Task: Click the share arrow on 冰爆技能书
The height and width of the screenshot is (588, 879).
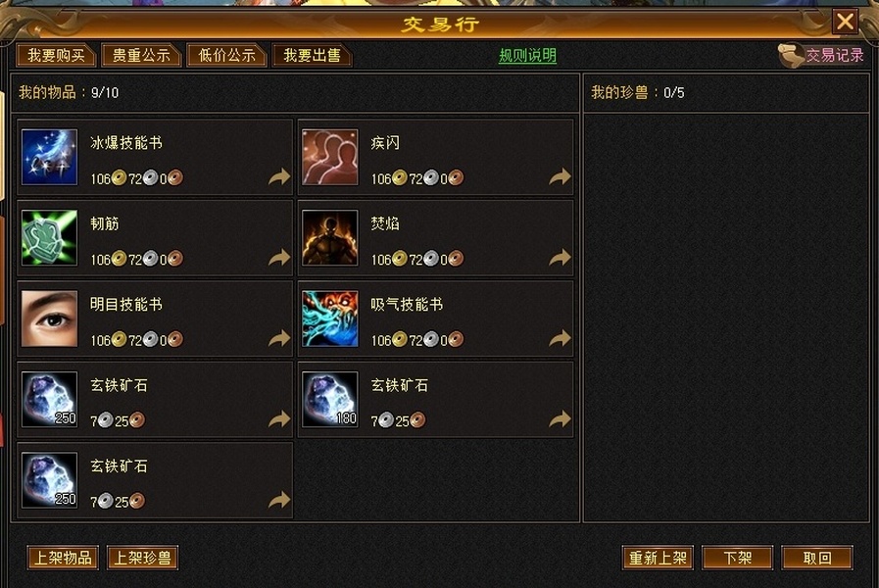Action: tap(279, 177)
